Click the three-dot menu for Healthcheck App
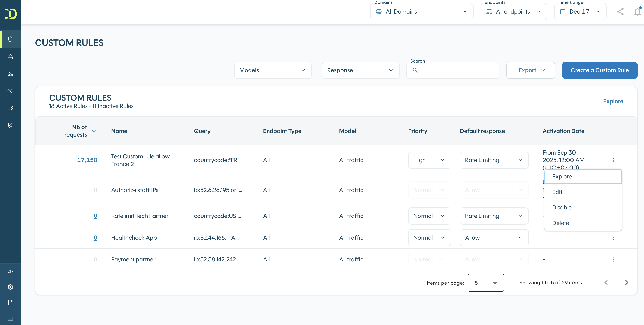The height and width of the screenshot is (325, 644). pos(613,237)
